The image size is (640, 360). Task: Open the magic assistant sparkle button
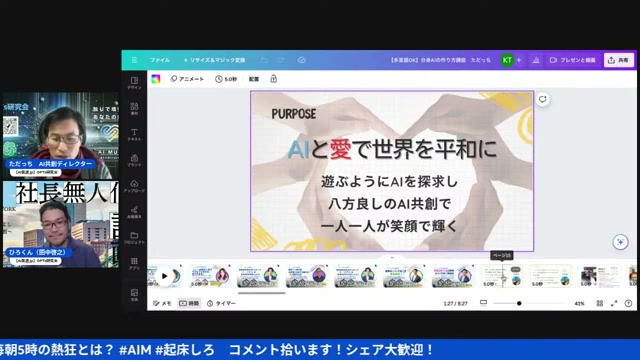click(x=620, y=242)
